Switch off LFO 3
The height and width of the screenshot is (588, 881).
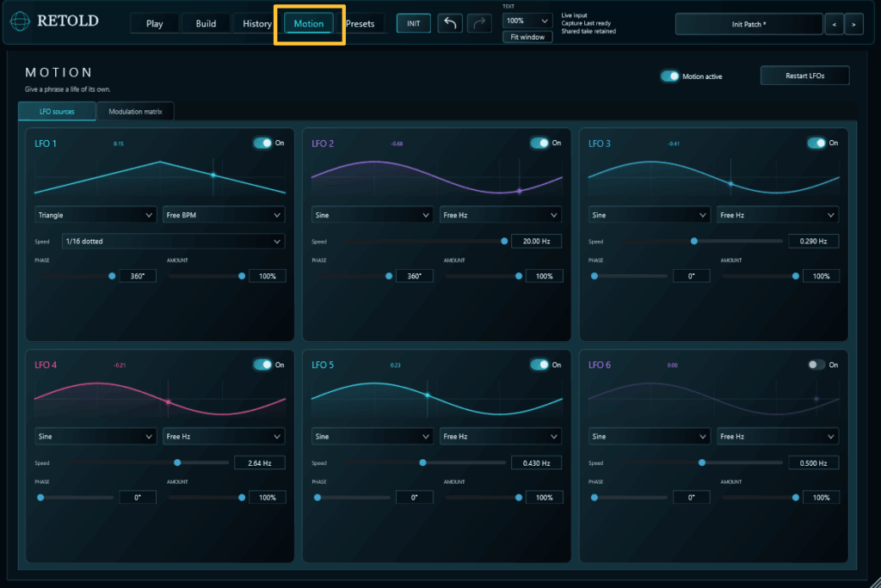pos(816,144)
